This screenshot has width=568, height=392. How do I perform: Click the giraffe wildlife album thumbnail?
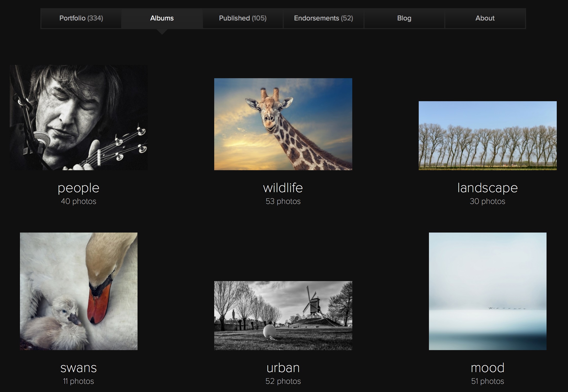[283, 124]
